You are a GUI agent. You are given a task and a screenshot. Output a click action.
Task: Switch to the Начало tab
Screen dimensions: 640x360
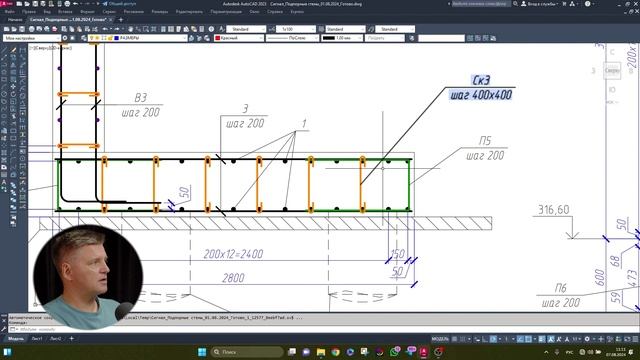[15, 20]
